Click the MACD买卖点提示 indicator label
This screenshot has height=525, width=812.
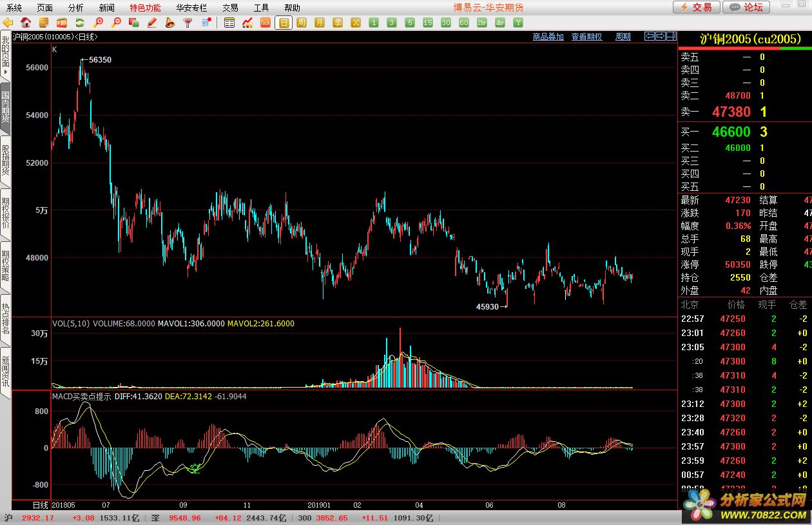(81, 397)
